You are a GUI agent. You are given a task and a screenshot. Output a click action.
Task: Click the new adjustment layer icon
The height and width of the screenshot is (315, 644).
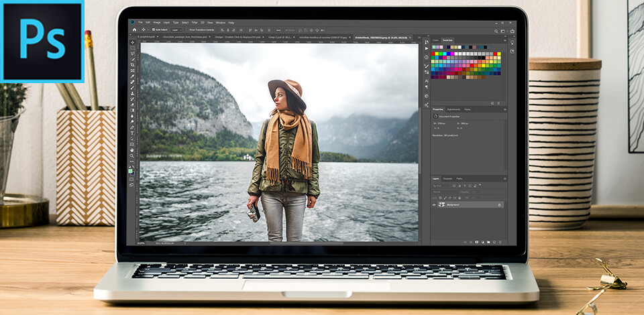click(x=483, y=242)
